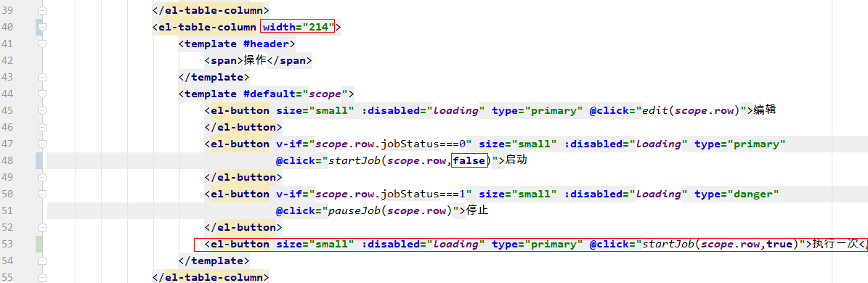
Task: Click the fold end marker on line 43
Action: click(x=43, y=78)
